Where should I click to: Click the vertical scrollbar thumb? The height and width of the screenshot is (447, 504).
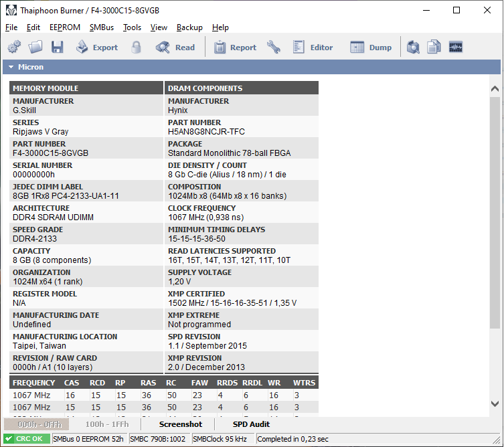[x=495, y=212]
